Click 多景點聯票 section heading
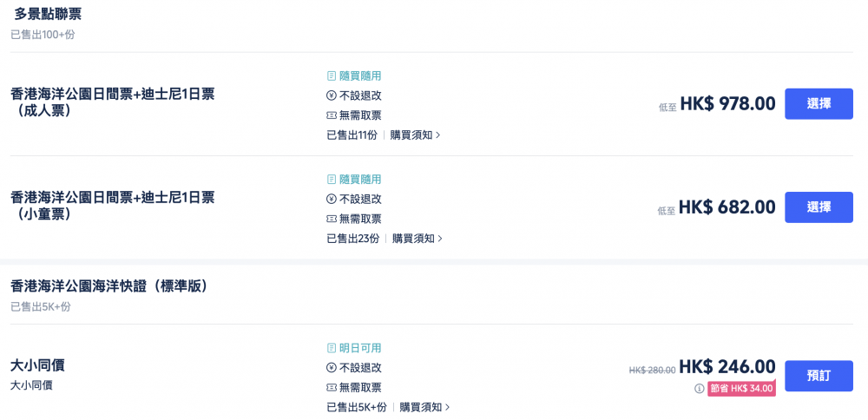This screenshot has width=868, height=420. tap(48, 14)
